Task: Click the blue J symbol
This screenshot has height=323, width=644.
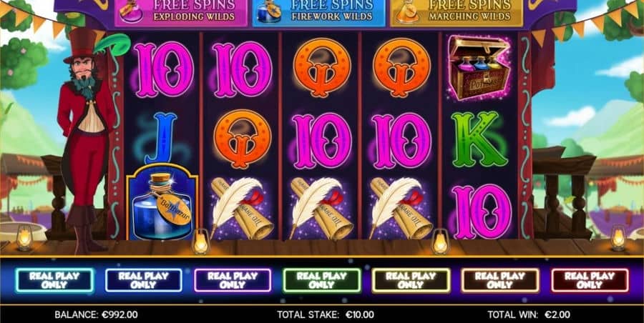Action: (160, 139)
